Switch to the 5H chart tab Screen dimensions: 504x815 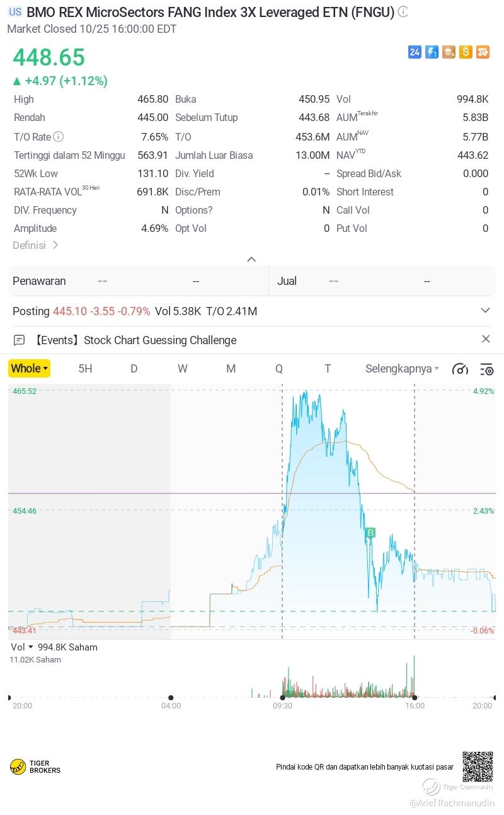(85, 369)
